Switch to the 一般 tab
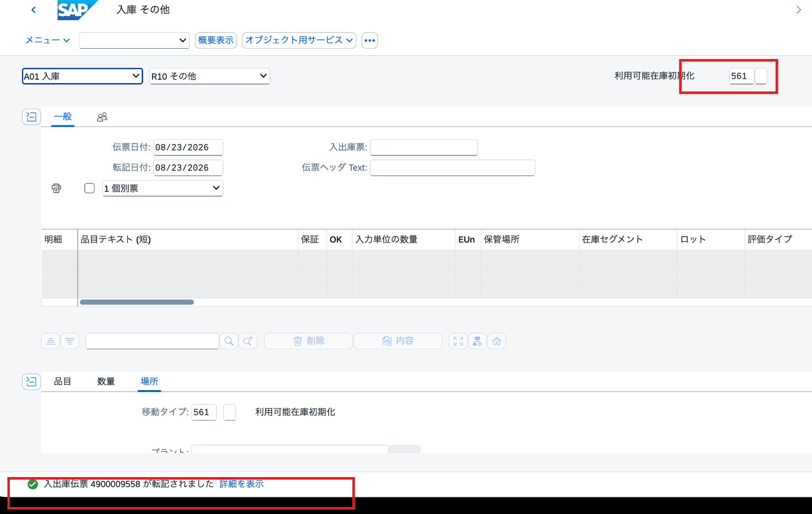The width and height of the screenshot is (812, 514). tap(63, 117)
